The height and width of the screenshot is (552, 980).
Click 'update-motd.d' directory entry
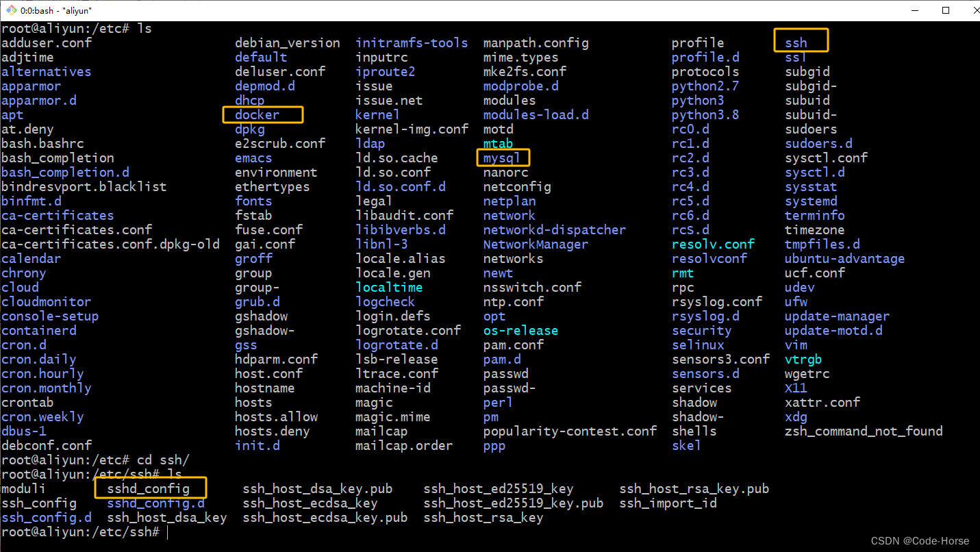[x=833, y=330]
